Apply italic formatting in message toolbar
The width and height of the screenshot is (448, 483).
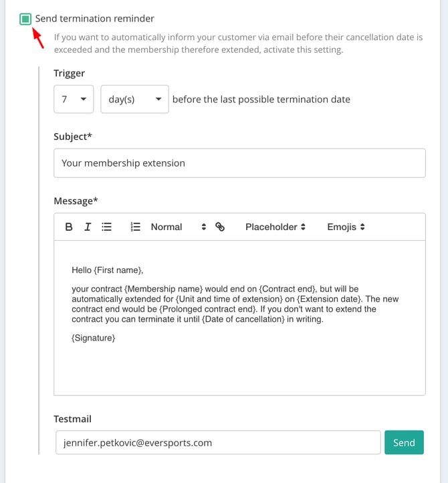pos(88,227)
